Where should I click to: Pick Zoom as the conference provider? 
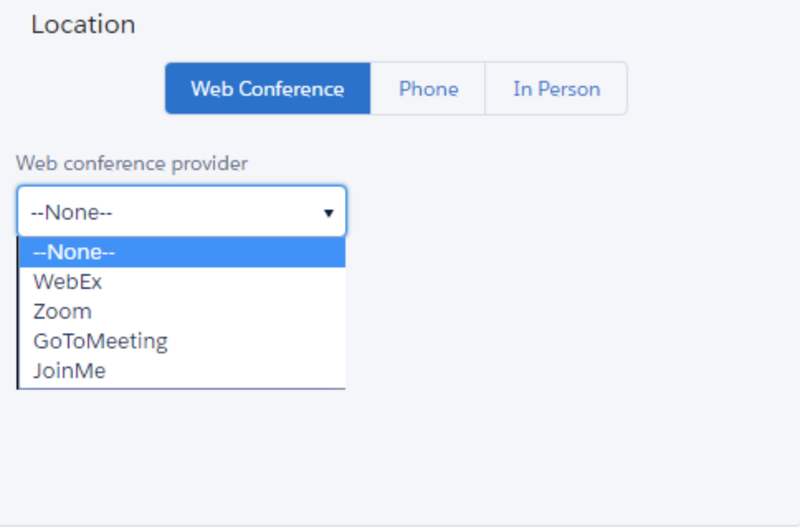click(x=182, y=312)
